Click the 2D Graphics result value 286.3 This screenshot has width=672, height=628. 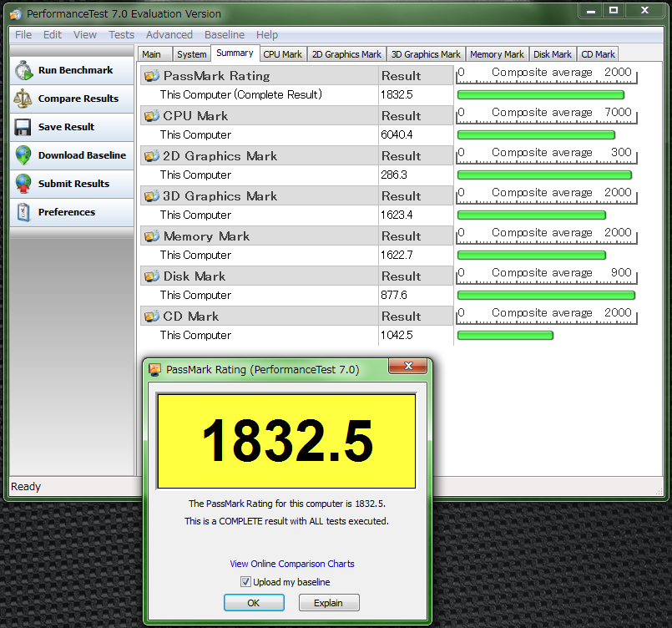tap(394, 175)
